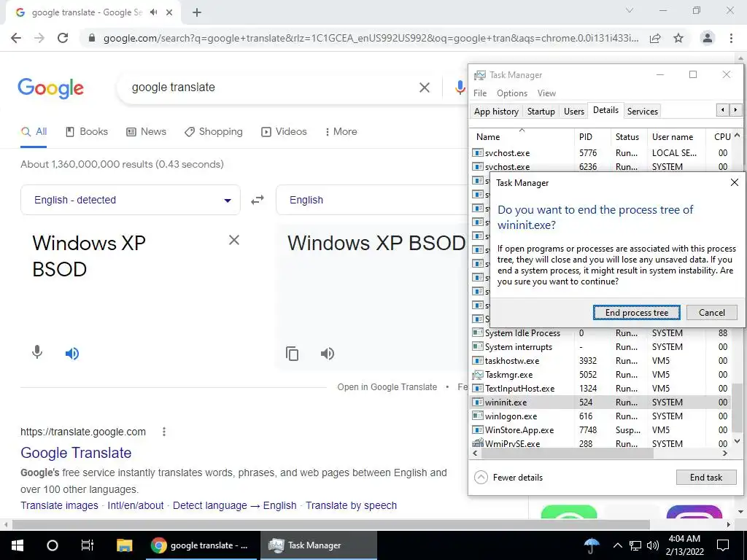
Task: Open the Windows Start menu
Action: pyautogui.click(x=18, y=545)
